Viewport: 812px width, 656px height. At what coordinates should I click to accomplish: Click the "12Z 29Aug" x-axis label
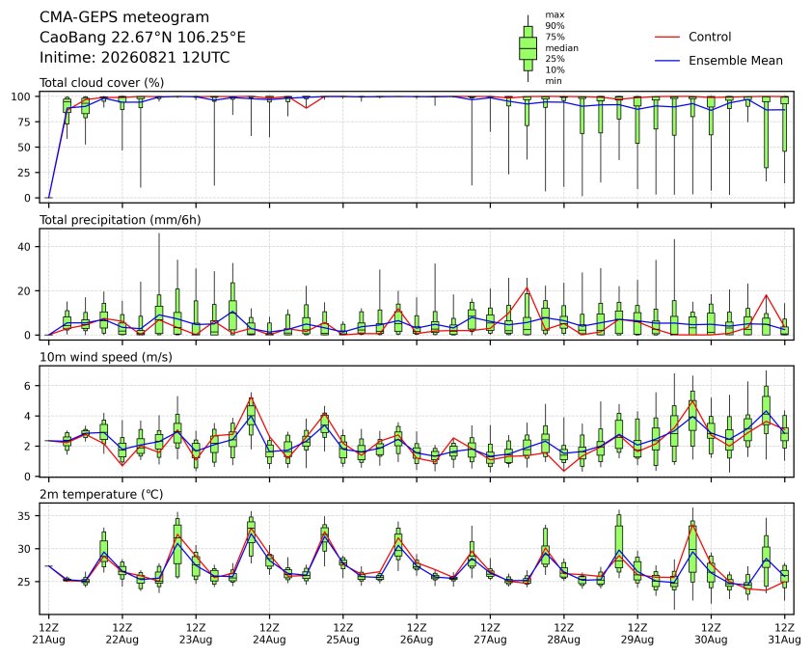click(x=636, y=634)
